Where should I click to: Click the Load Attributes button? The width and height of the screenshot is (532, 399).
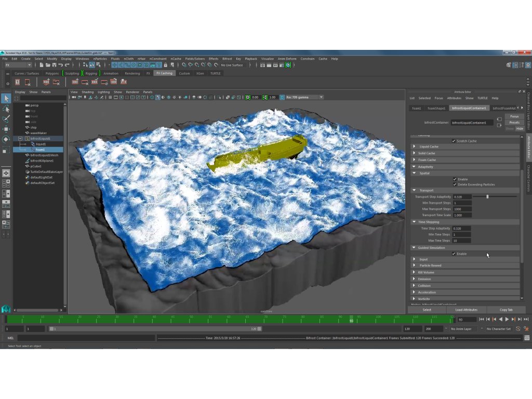point(466,310)
